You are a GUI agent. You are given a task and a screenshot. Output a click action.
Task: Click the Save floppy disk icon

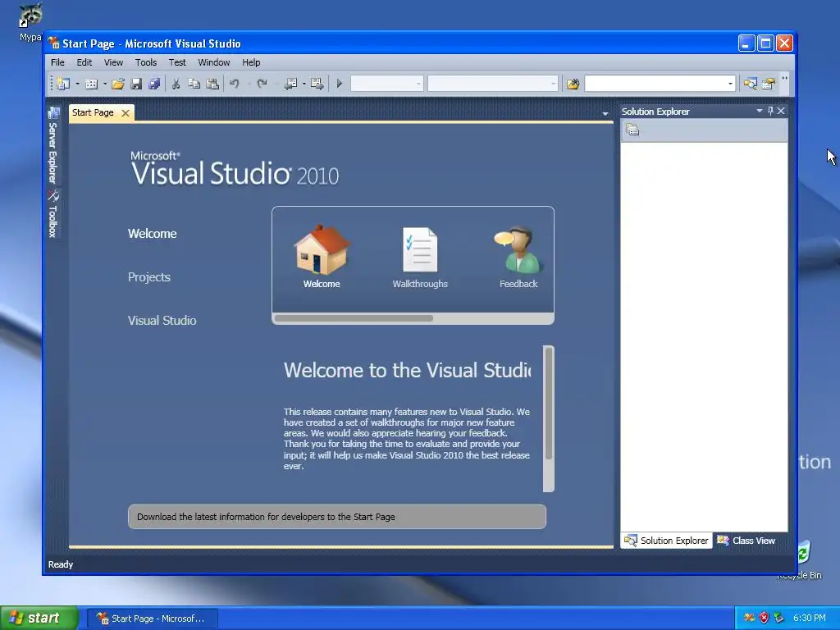[136, 84]
